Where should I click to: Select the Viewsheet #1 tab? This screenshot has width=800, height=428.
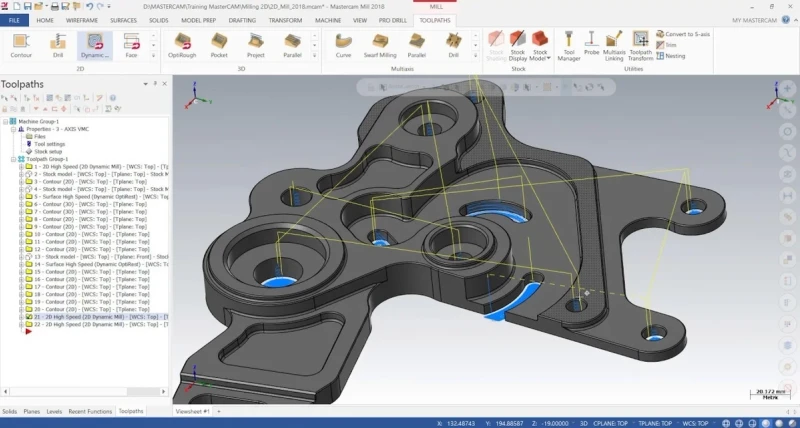pyautogui.click(x=192, y=411)
